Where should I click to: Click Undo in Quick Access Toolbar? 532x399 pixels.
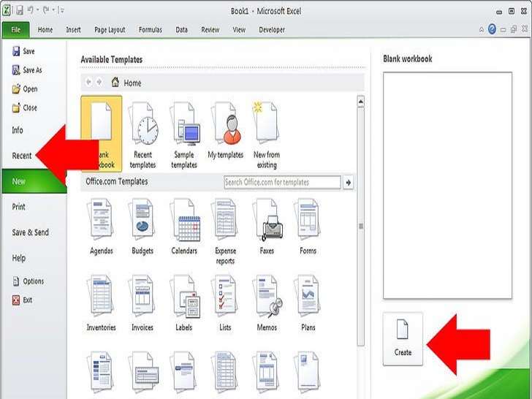[x=30, y=10]
